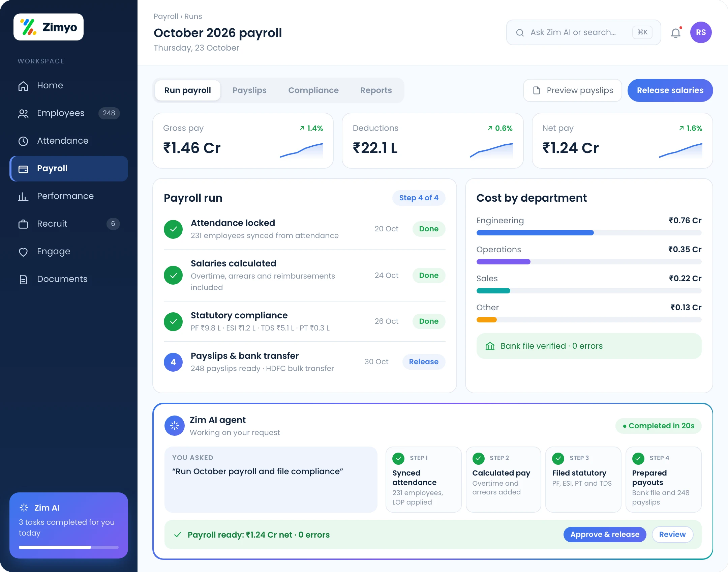
Task: Click the Payroll card icon
Action: pos(23,169)
